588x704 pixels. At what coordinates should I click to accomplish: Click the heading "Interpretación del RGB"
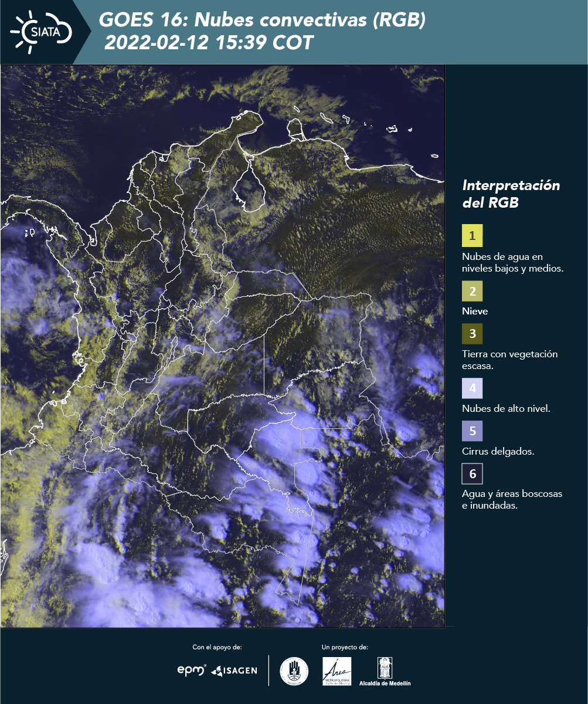tap(511, 194)
